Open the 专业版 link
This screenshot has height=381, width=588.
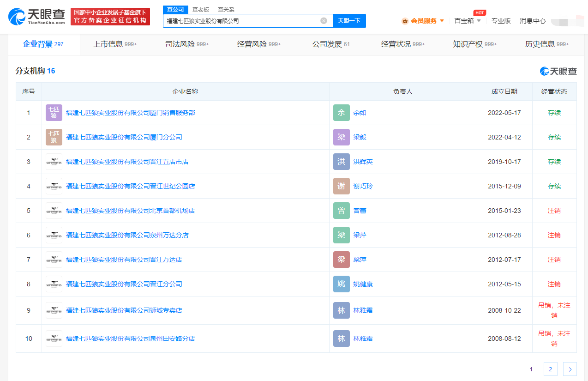(501, 21)
